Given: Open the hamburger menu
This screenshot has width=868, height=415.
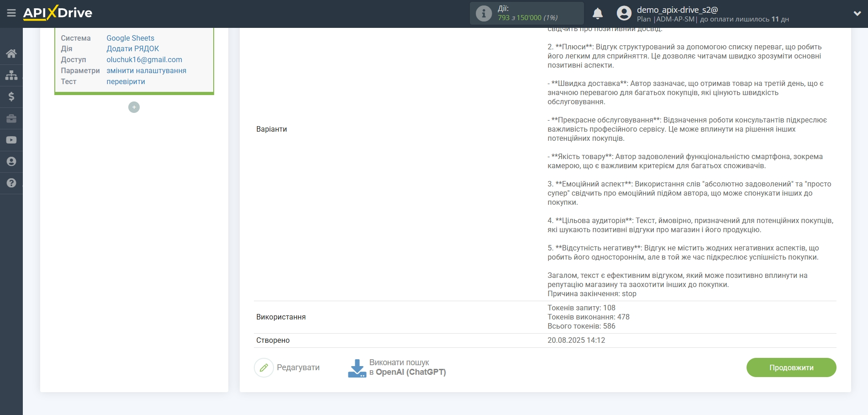Looking at the screenshot, I should tap(11, 13).
